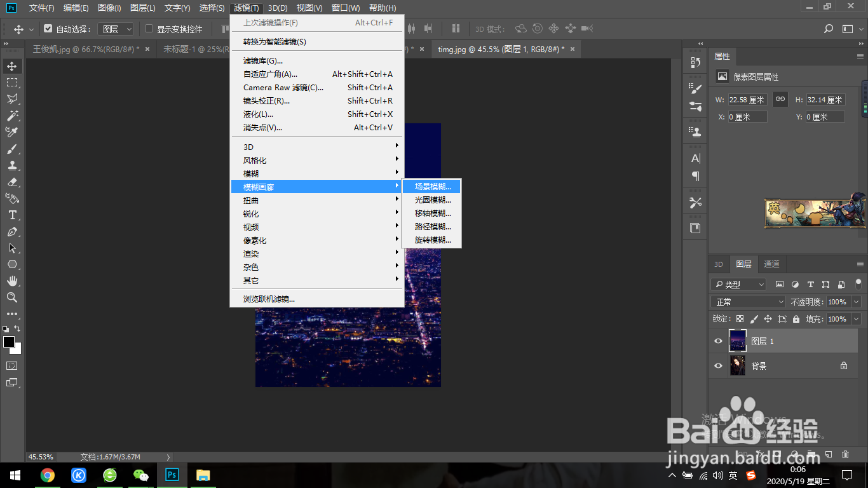Enable the 显示变换控件 checkbox
The height and width of the screenshot is (488, 868).
click(149, 29)
